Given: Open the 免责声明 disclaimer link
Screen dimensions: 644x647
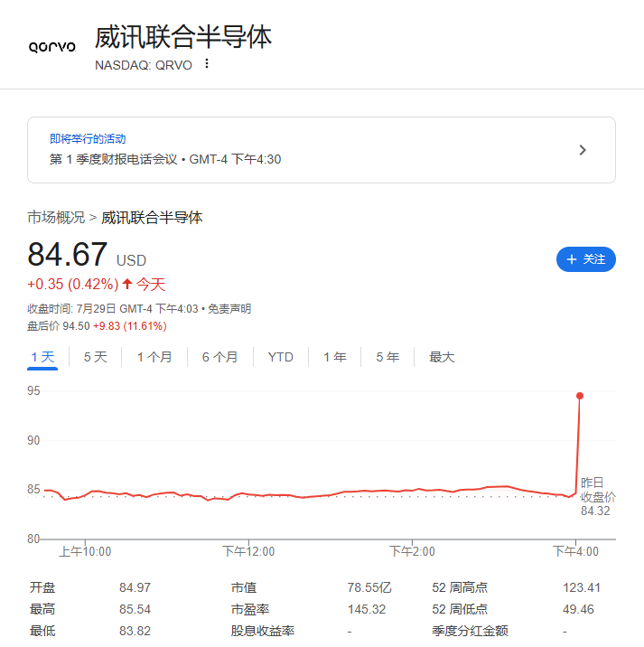Looking at the screenshot, I should [x=229, y=309].
